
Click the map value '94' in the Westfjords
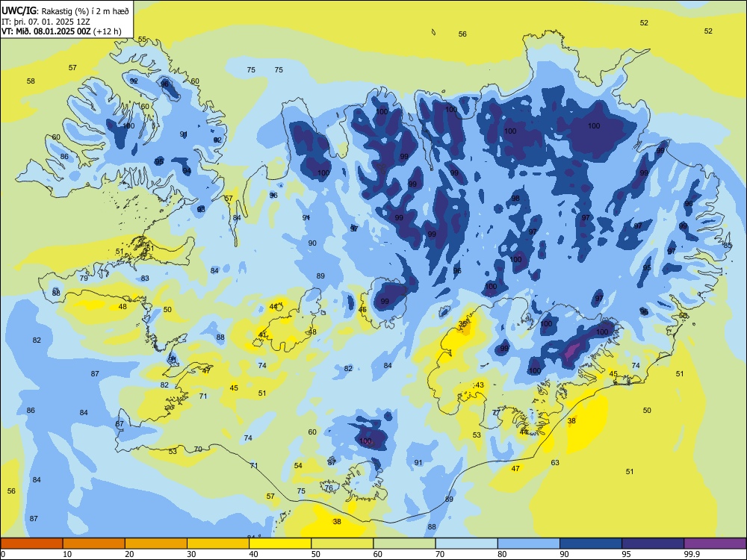(187, 170)
